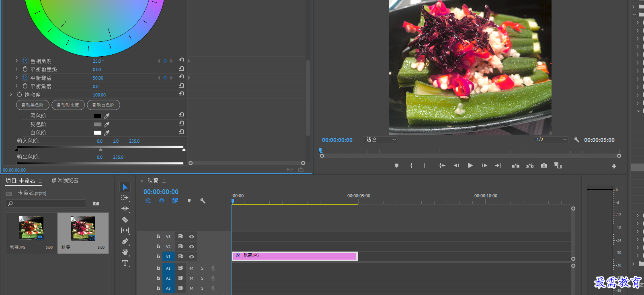
Task: Expand the 饱和度 property
Action: 11,94
